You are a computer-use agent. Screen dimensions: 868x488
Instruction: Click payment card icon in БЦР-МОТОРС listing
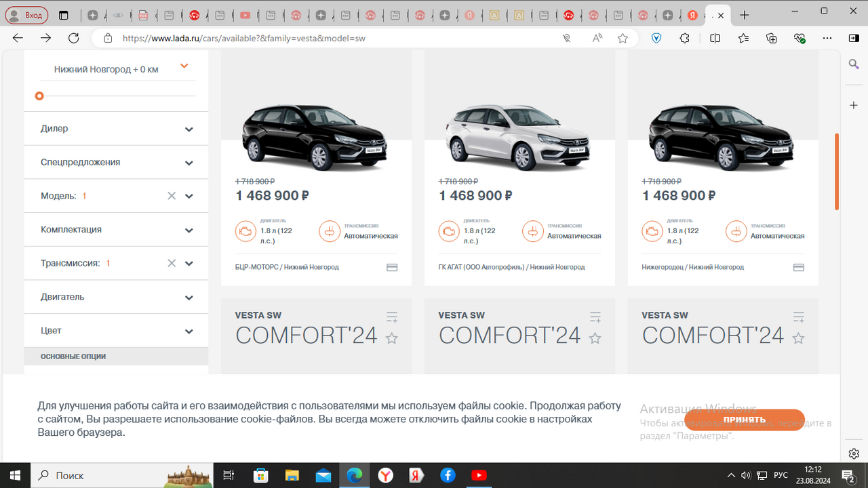pos(392,268)
